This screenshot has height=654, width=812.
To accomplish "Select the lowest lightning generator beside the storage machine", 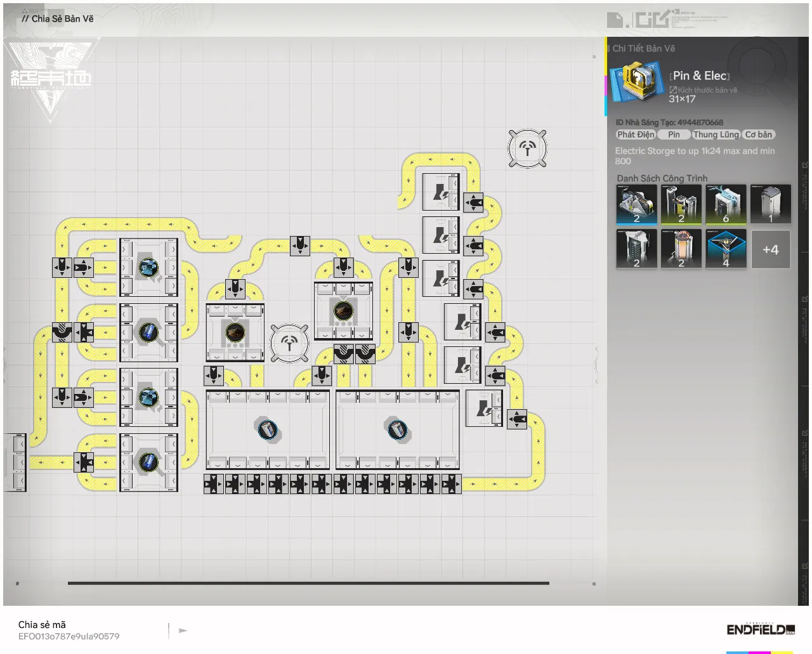I will (484, 408).
